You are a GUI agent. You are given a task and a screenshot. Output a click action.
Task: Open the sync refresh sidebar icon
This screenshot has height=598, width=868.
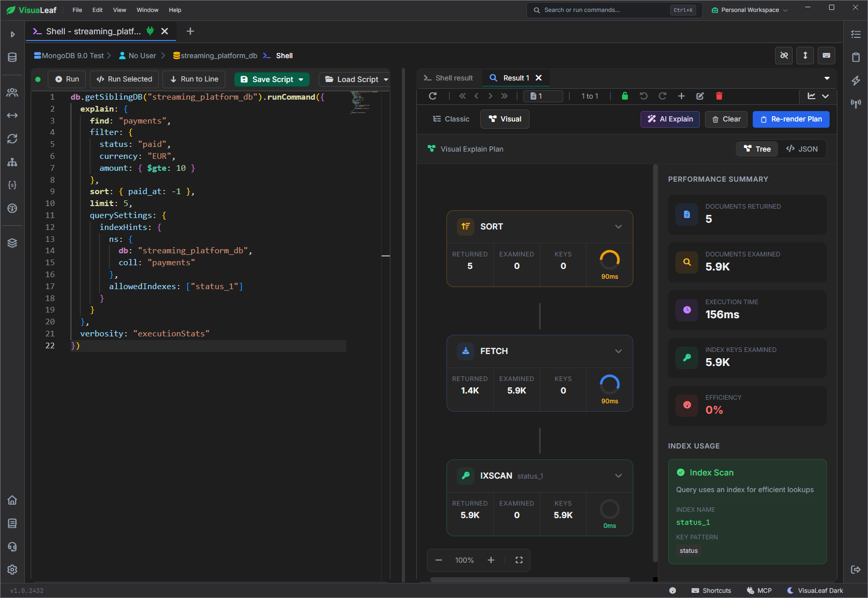(12, 139)
